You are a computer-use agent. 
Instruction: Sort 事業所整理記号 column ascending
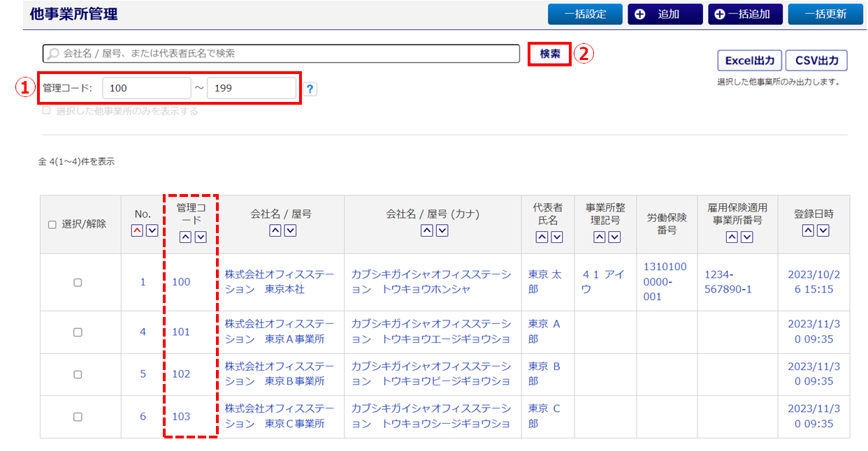coord(599,237)
